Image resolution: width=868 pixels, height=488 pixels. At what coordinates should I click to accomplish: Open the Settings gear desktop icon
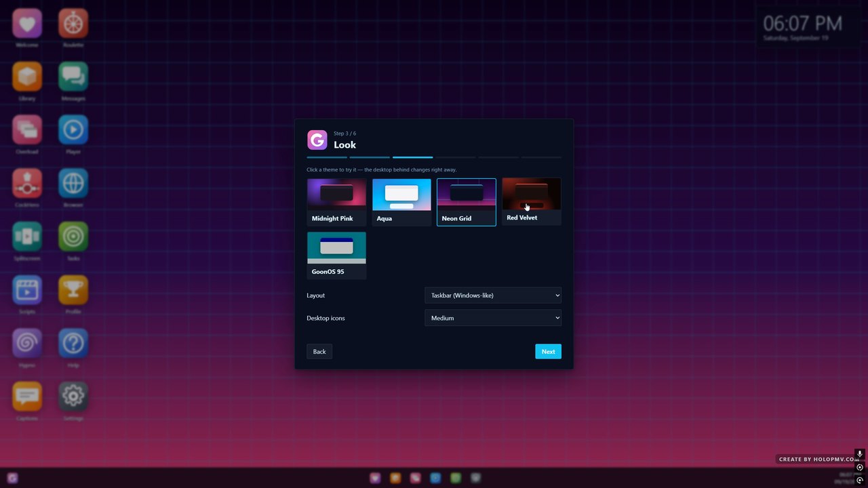point(73,396)
